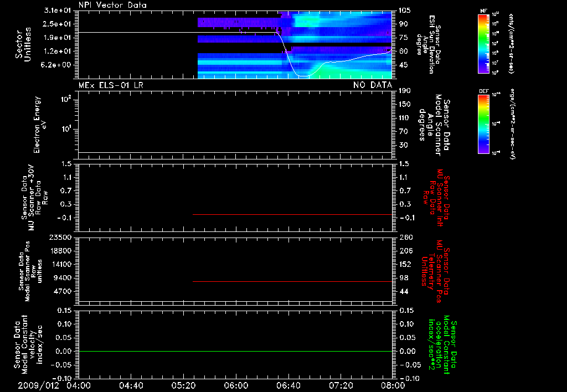The height and width of the screenshot is (392, 567).
Task: Click the 23500 scanner position tick value
Action: pyautogui.click(x=60, y=237)
